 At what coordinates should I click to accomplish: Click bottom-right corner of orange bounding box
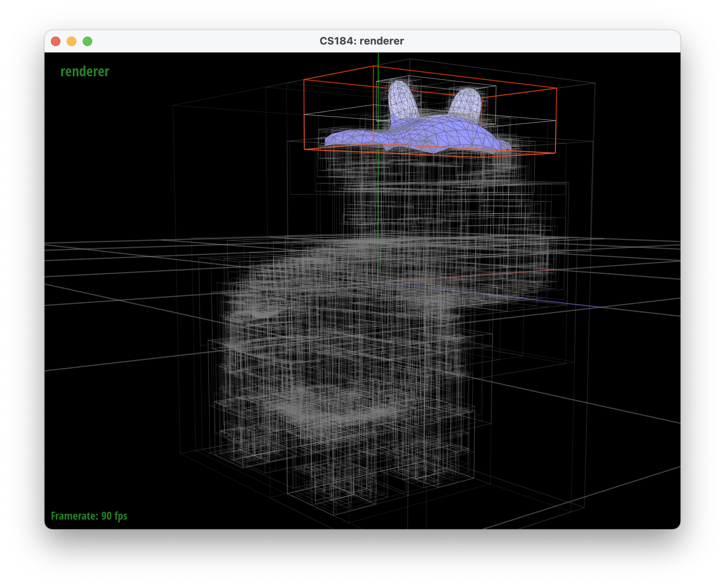[555, 153]
